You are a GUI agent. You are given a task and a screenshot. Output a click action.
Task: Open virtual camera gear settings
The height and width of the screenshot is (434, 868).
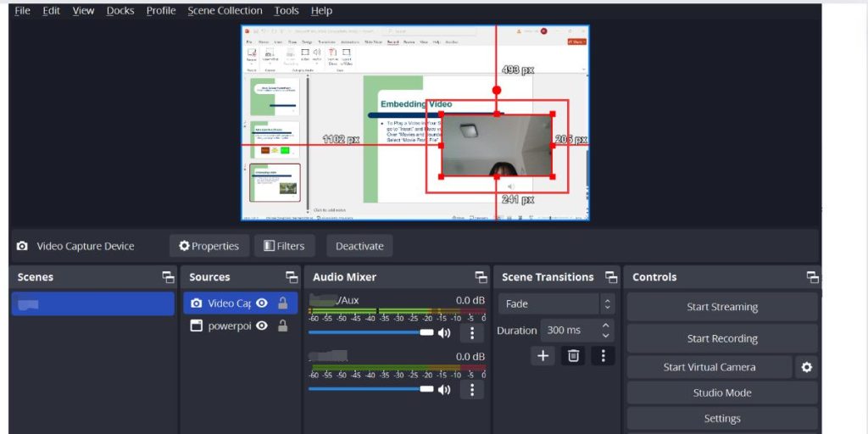coord(807,367)
